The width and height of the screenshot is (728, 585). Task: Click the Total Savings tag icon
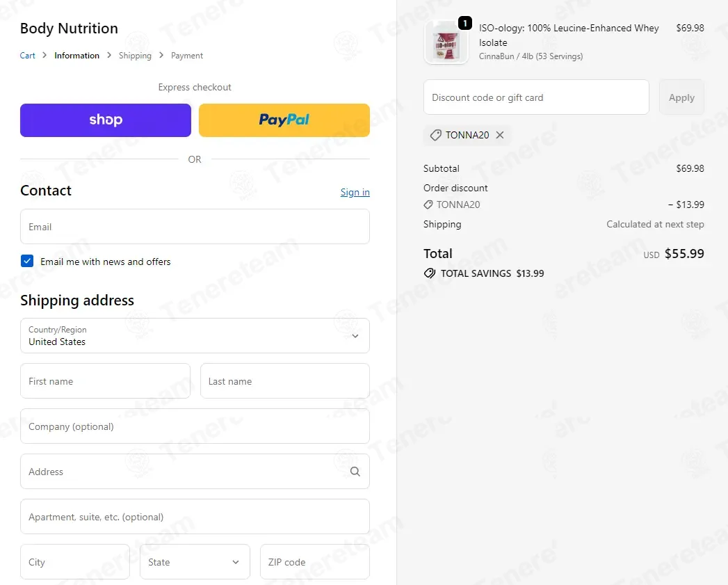coord(430,273)
